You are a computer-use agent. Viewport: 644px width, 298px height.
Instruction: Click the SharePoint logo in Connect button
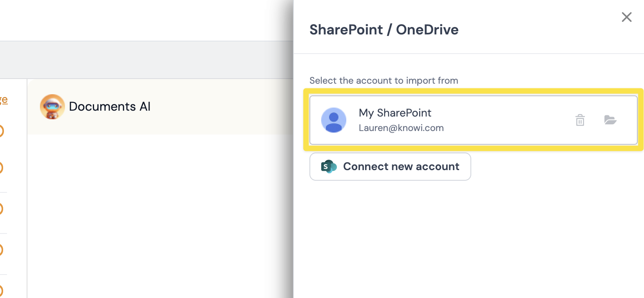click(329, 167)
